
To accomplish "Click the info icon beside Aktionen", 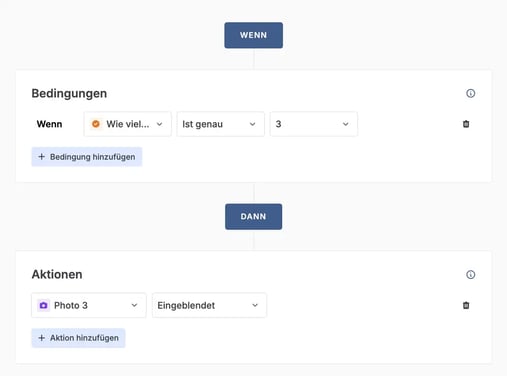I will [x=470, y=275].
